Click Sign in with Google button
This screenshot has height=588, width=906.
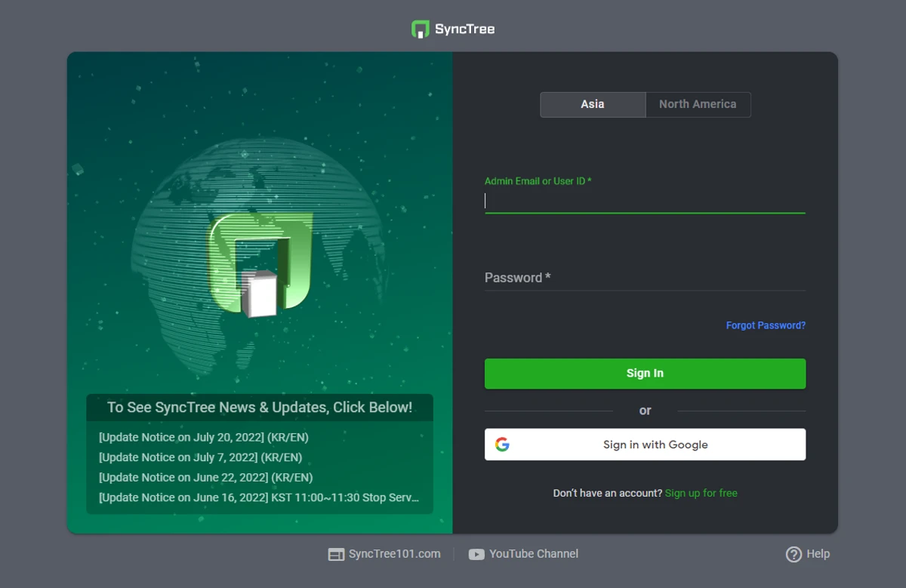click(x=645, y=445)
